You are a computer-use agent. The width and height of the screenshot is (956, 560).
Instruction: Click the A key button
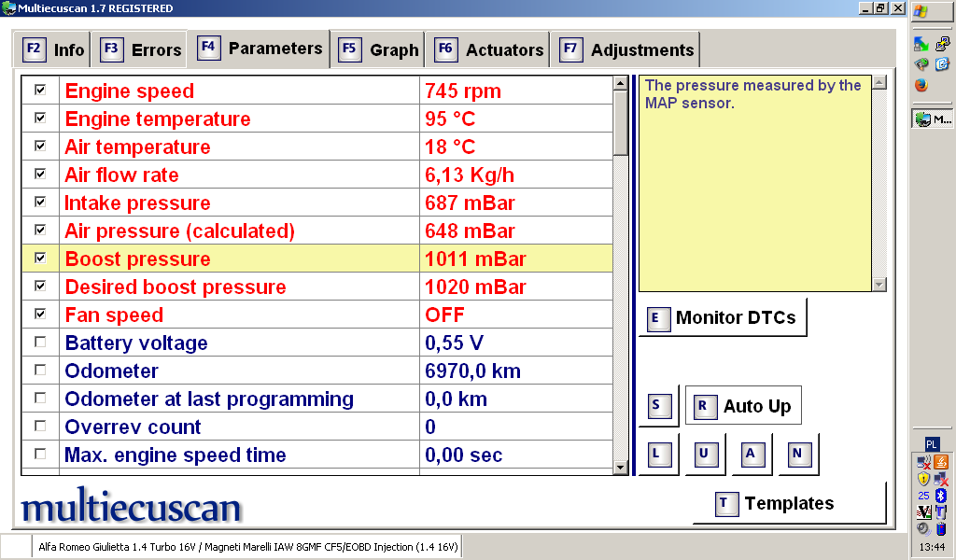(x=752, y=454)
